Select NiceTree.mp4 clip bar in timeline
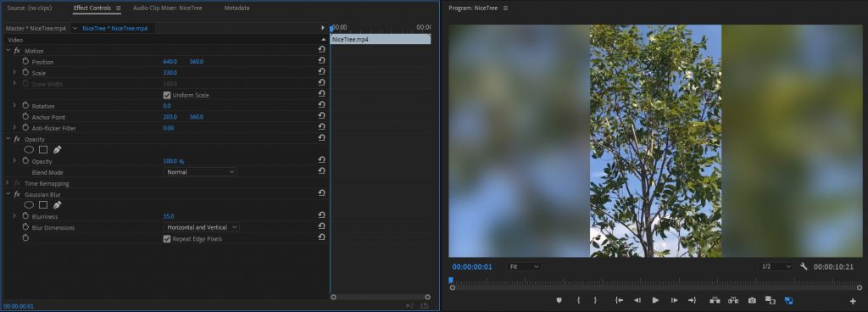 pyautogui.click(x=381, y=40)
